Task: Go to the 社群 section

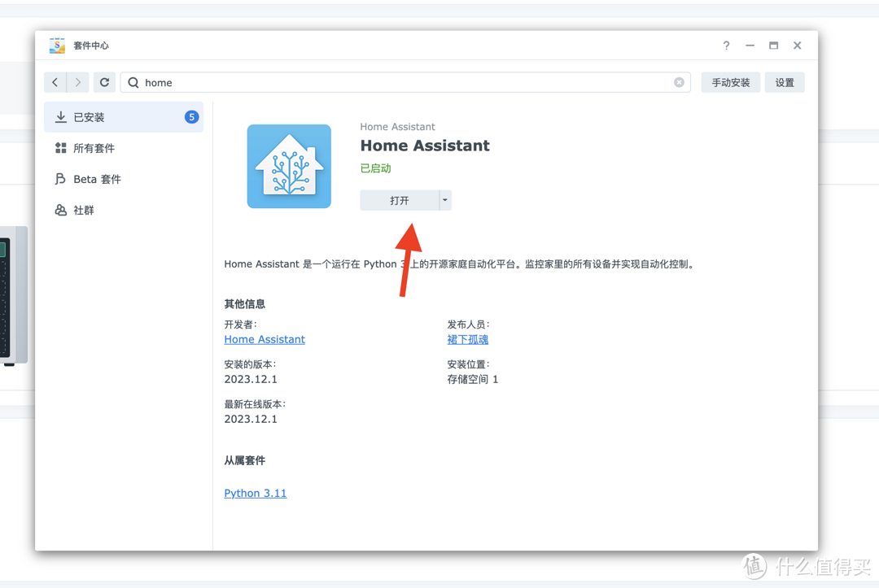Action: (83, 210)
